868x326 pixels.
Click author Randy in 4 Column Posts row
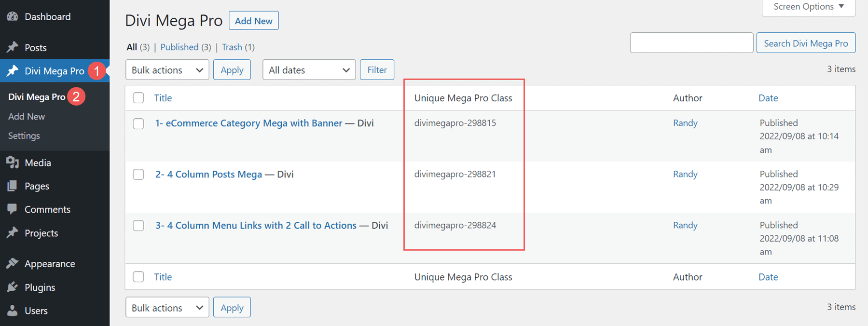pyautogui.click(x=685, y=174)
